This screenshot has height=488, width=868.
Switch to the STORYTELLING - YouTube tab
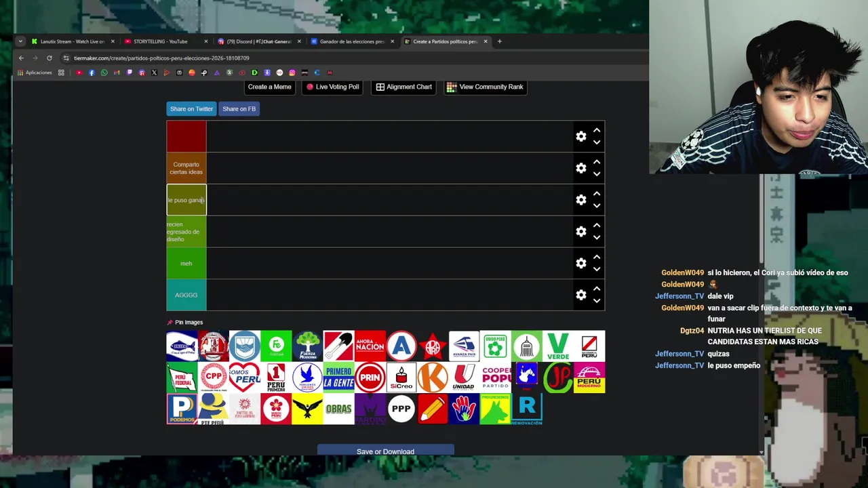(161, 41)
